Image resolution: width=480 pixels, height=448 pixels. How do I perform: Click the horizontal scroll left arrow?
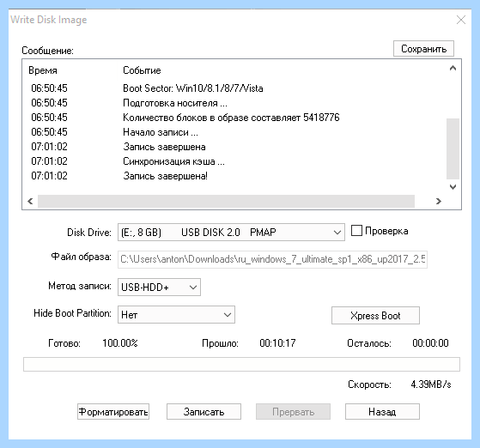click(30, 201)
